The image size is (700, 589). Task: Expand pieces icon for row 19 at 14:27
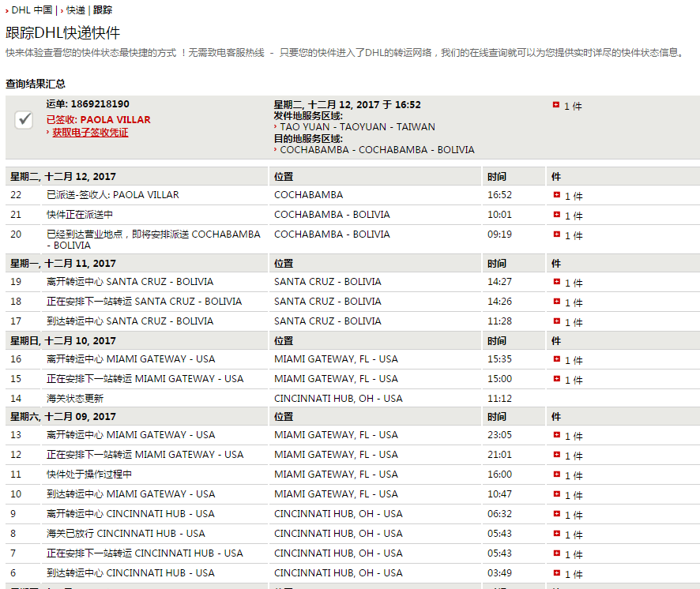557,282
